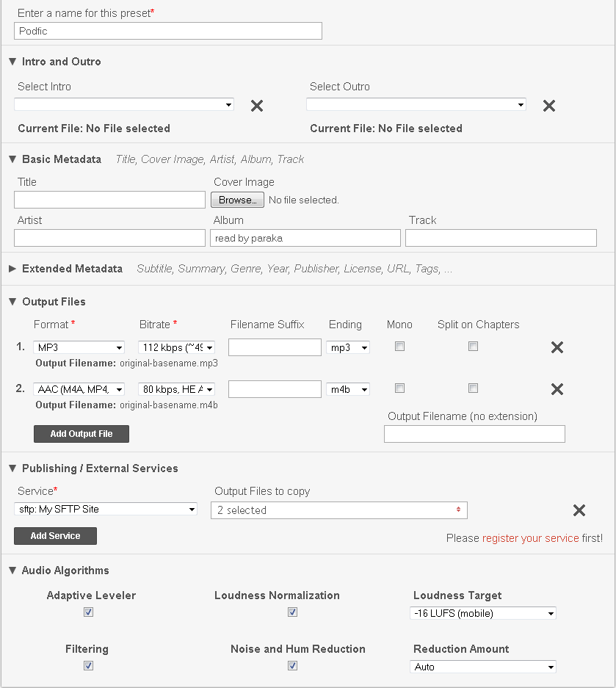This screenshot has height=688, width=616.
Task: Click the Add Output File button
Action: [x=81, y=434]
